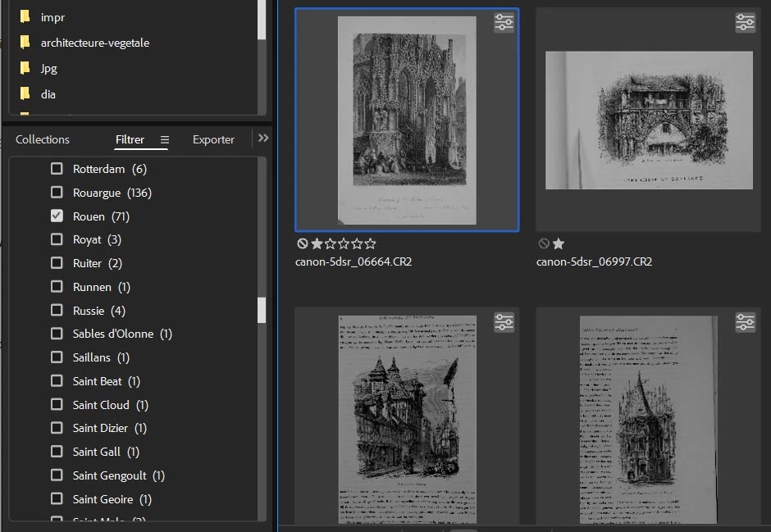
Task: Click the 'Rouen (71)' keyword label
Action: pyautogui.click(x=101, y=216)
